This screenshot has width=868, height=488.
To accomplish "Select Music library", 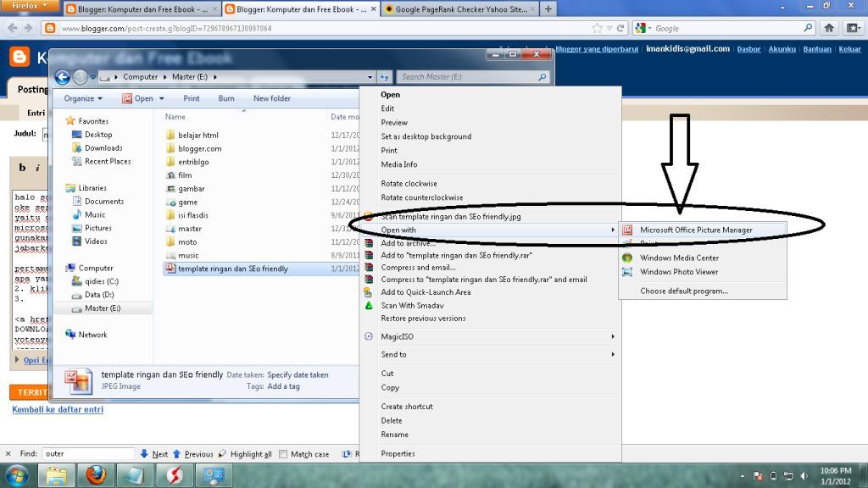I will (88, 214).
